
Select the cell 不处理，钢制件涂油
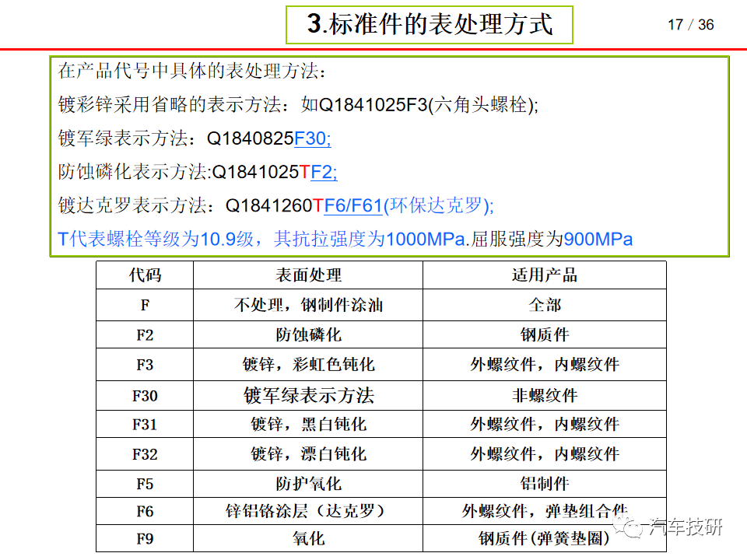click(x=308, y=305)
